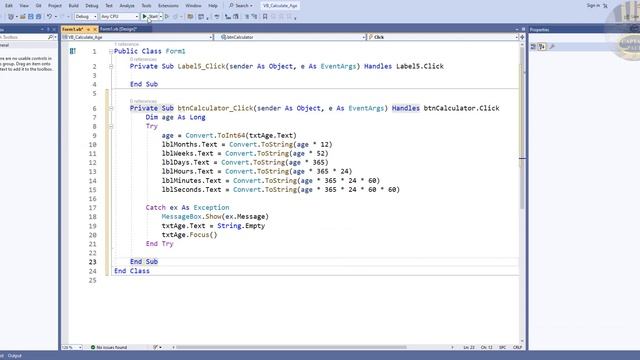Collapse the Try block outline

[111, 127]
